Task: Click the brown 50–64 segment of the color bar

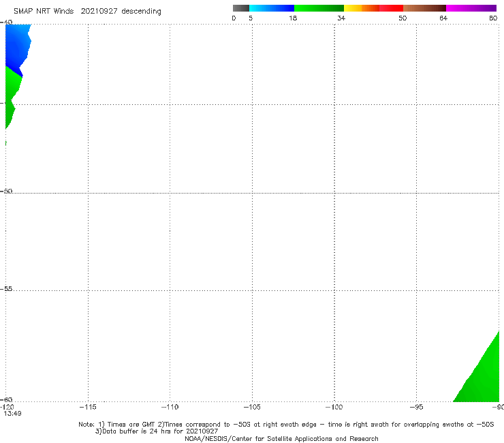Action: pos(424,8)
